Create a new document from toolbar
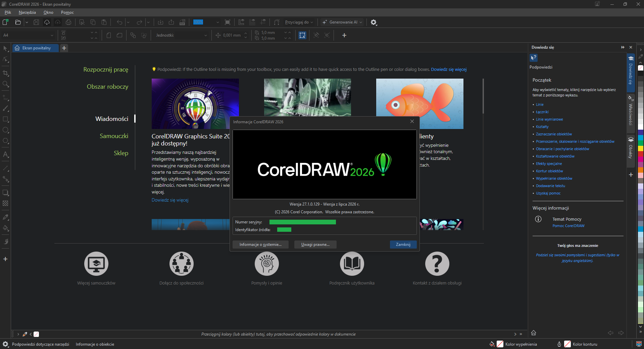This screenshot has height=349, width=644. [x=5, y=22]
